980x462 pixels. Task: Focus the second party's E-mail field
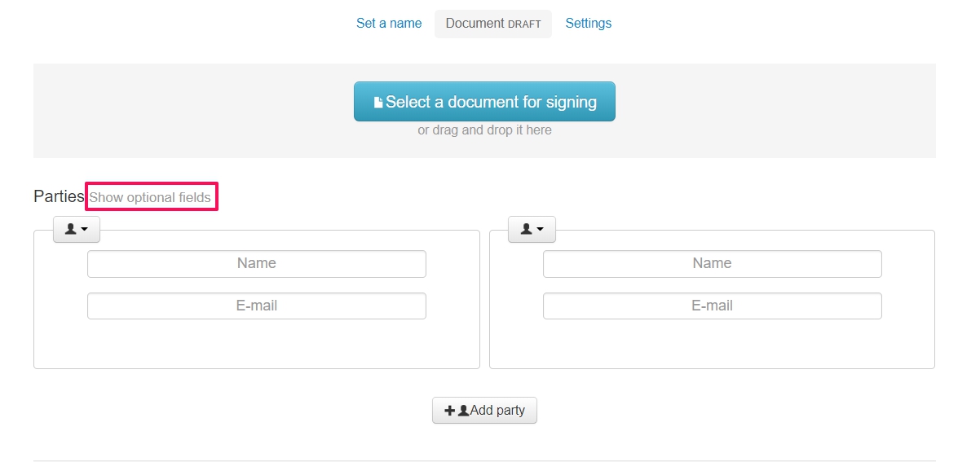pyautogui.click(x=712, y=306)
